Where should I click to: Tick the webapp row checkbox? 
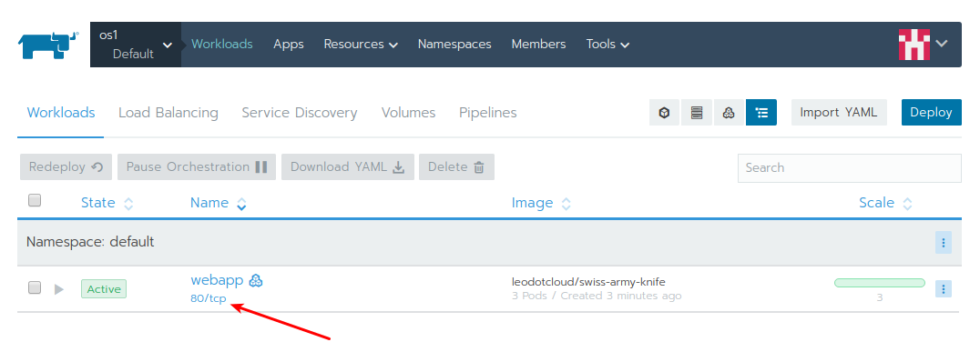pos(35,287)
